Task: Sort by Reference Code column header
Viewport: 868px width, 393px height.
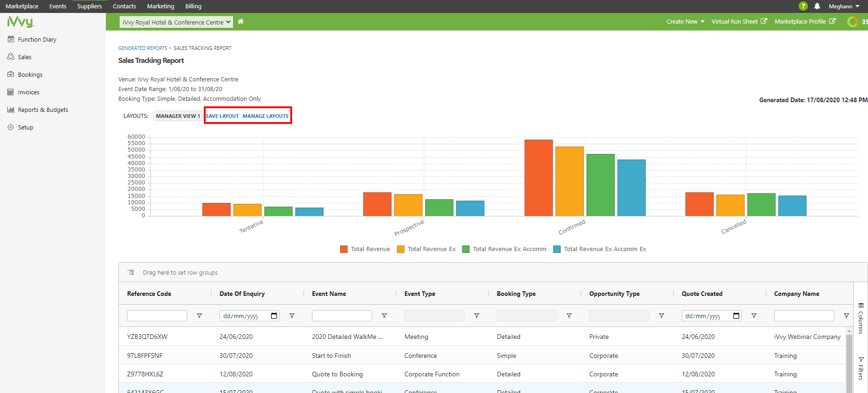Action: pyautogui.click(x=149, y=294)
